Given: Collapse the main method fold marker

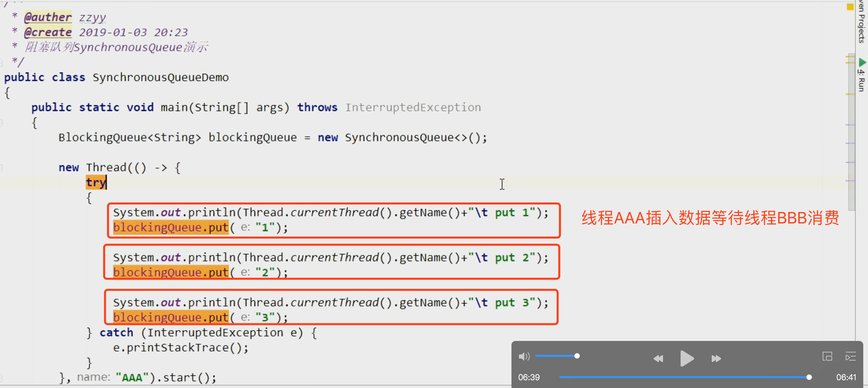Looking at the screenshot, I should point(1,123).
